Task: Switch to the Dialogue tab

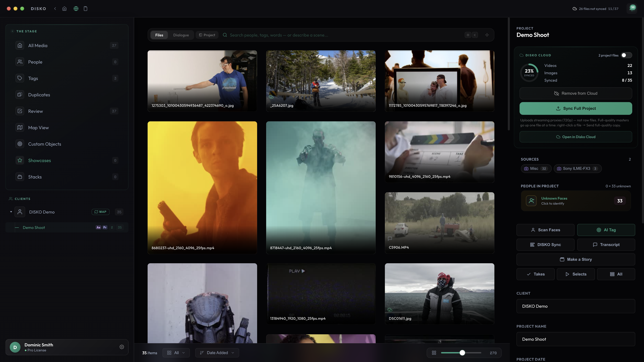Action: point(181,35)
